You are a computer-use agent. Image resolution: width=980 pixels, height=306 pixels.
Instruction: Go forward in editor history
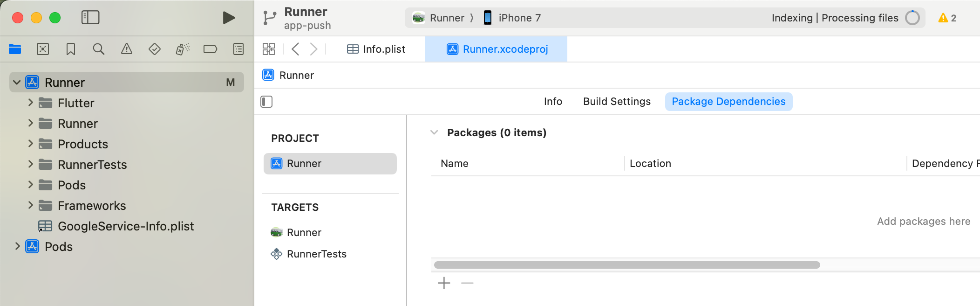(x=314, y=49)
